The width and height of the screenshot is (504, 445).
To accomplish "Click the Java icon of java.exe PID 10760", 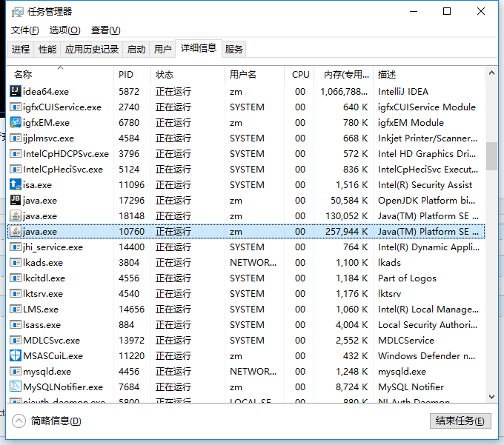I will (x=16, y=231).
